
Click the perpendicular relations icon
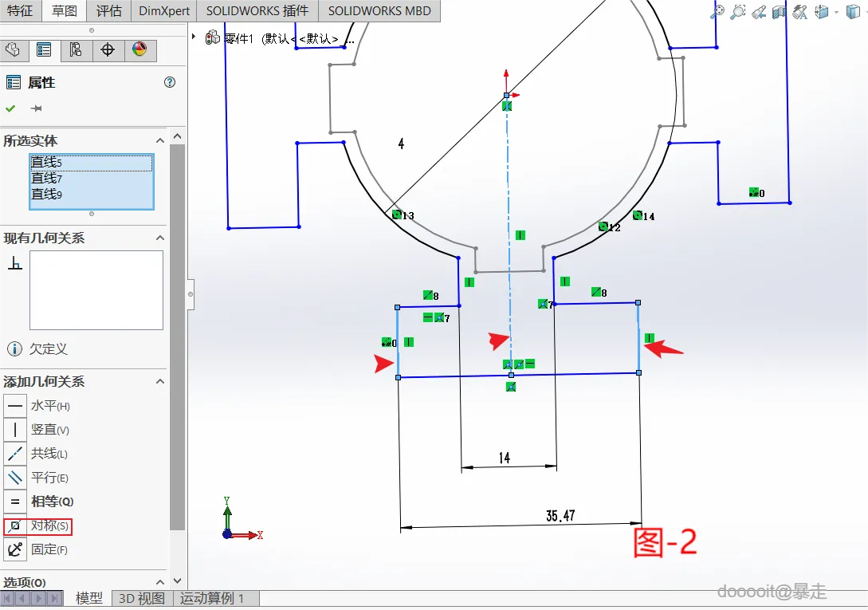pyautogui.click(x=15, y=263)
